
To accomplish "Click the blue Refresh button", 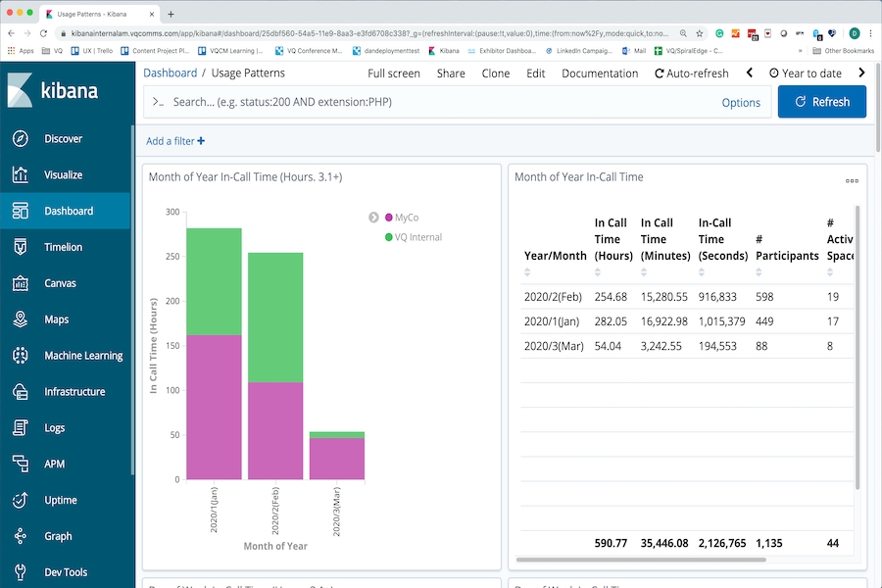I will click(822, 102).
